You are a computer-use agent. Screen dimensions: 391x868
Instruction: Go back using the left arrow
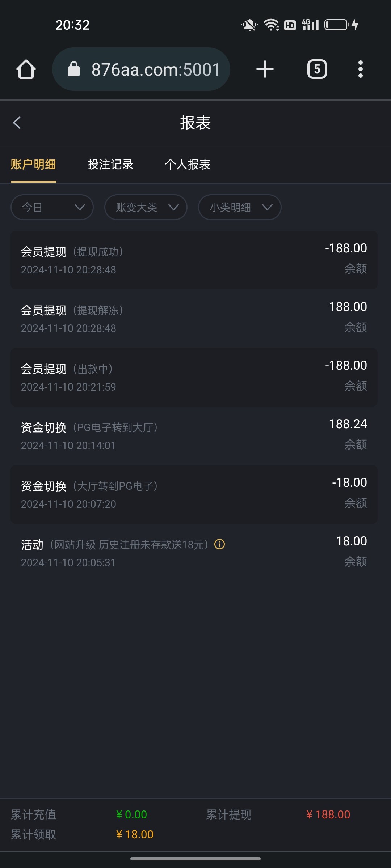pyautogui.click(x=17, y=123)
